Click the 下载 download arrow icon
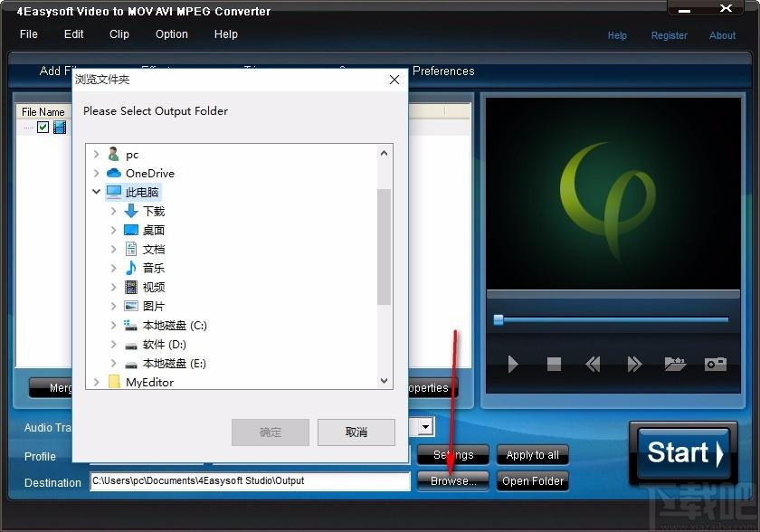Viewport: 760px width, 532px height. [x=131, y=211]
